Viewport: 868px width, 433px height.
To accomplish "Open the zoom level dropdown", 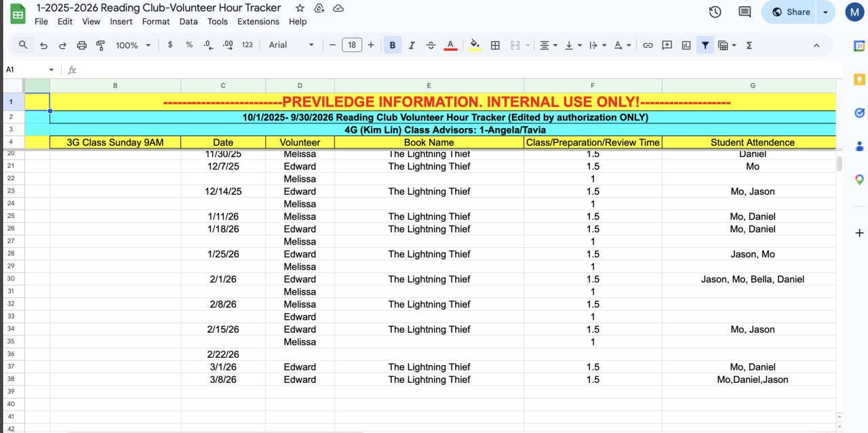I will click(x=133, y=45).
